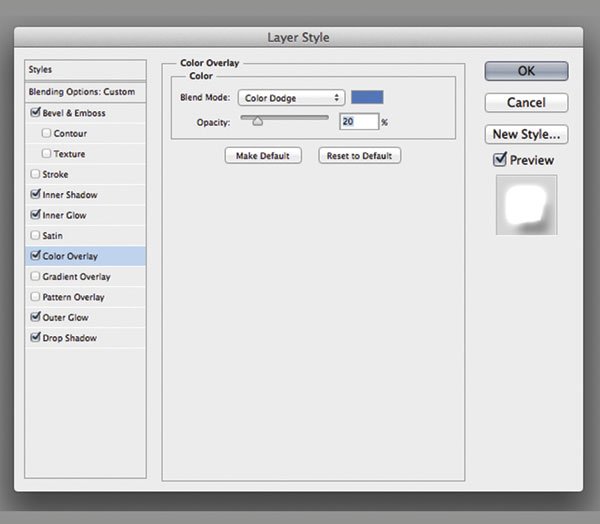The height and width of the screenshot is (524, 600).
Task: Open Drop Shadow settings
Action: tap(69, 338)
